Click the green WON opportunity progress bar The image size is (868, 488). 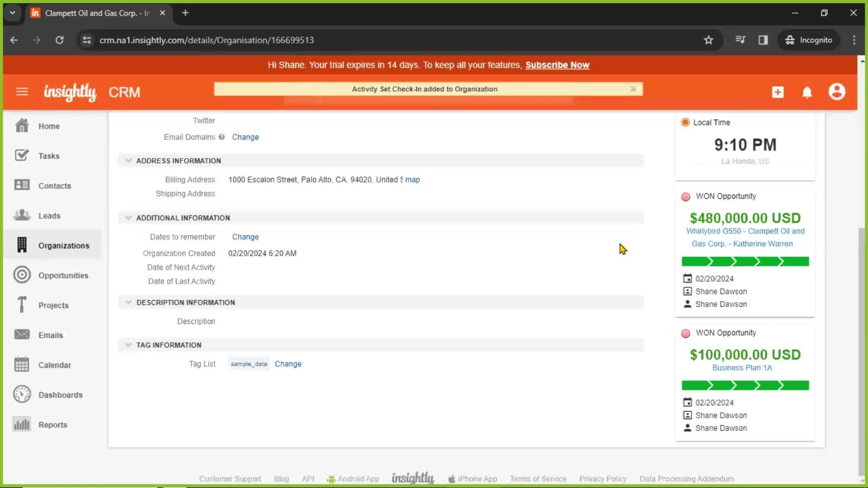coord(745,262)
